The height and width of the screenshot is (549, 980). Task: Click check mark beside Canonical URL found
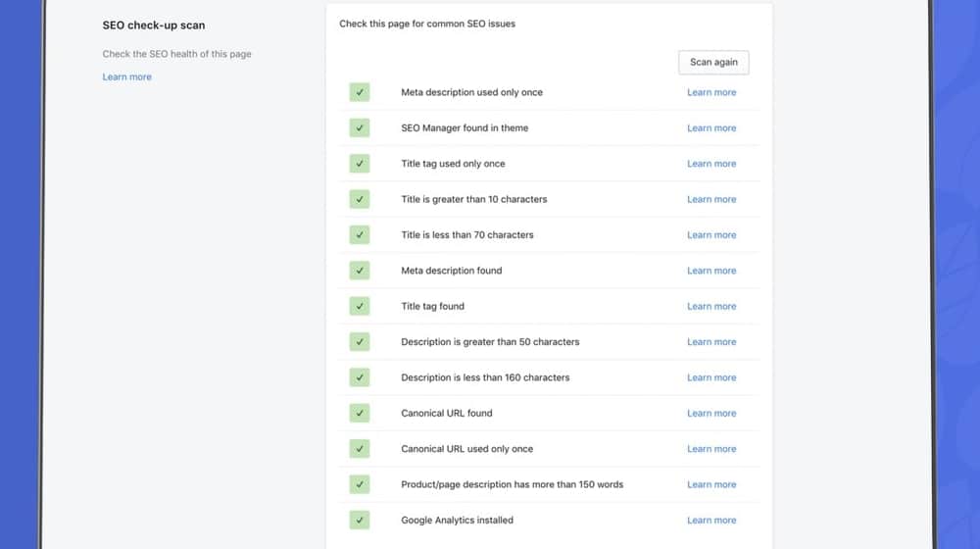(360, 413)
